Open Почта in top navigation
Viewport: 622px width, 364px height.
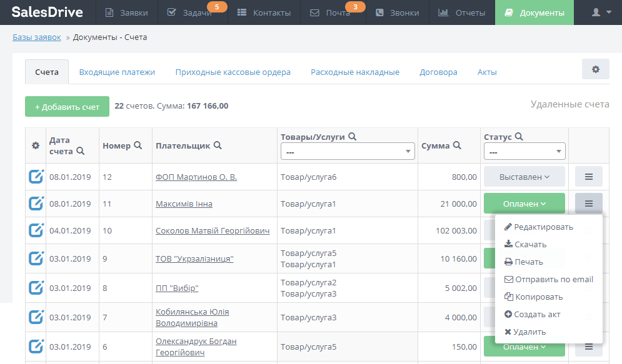click(333, 12)
